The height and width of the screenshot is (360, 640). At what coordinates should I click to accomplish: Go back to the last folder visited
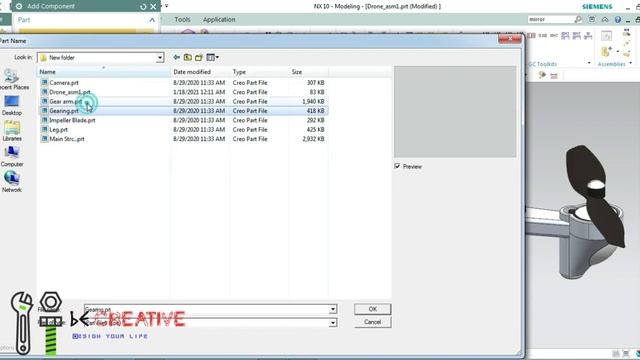[176, 58]
